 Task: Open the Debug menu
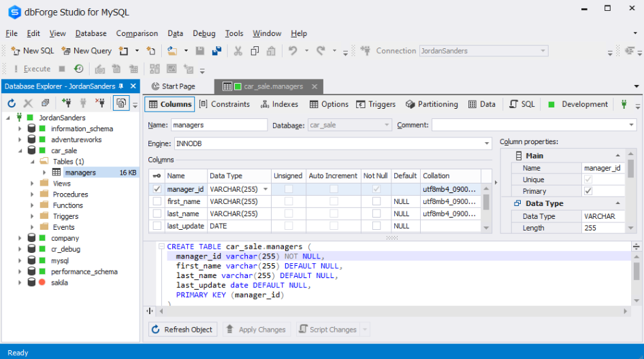pos(204,33)
